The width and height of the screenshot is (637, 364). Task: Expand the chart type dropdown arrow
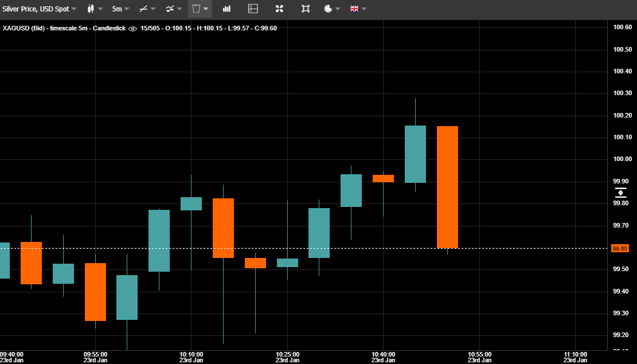pos(101,9)
